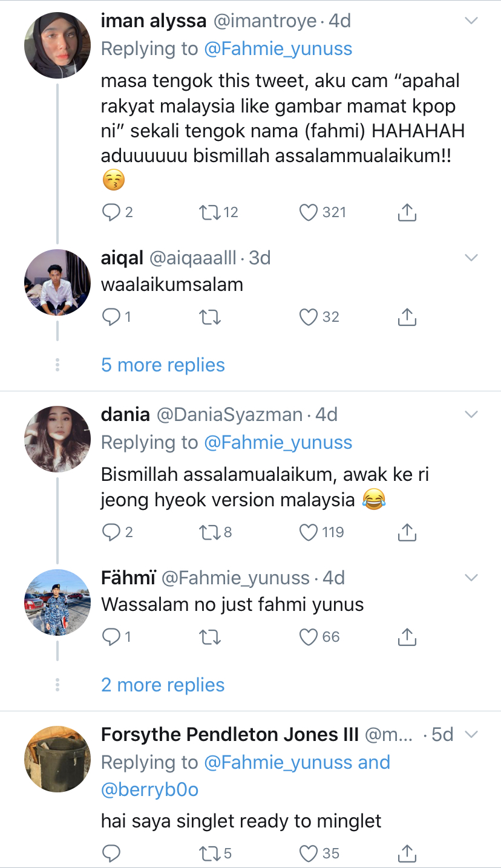The height and width of the screenshot is (868, 501).
Task: Like aiqal's waalaikumsalam reply
Action: (x=309, y=317)
